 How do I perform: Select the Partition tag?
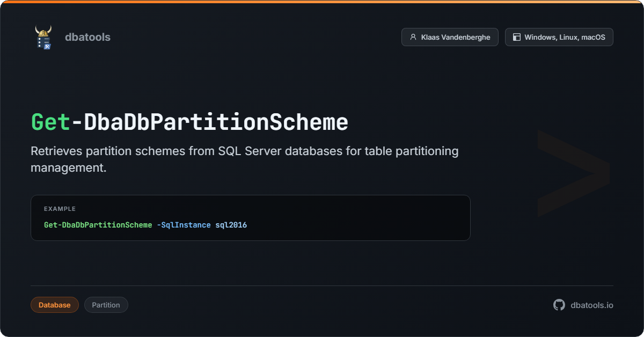106,305
